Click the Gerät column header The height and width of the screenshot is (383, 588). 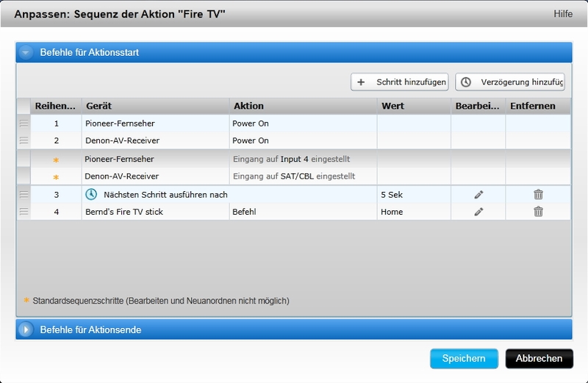coord(99,106)
